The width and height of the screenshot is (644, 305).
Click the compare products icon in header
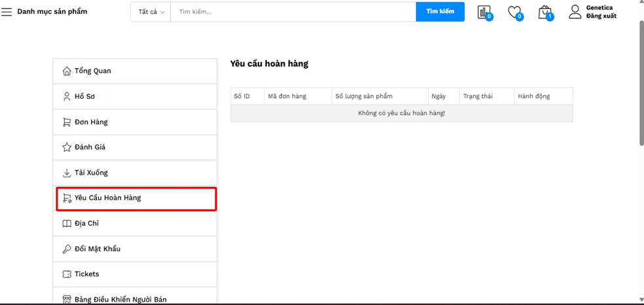(484, 12)
